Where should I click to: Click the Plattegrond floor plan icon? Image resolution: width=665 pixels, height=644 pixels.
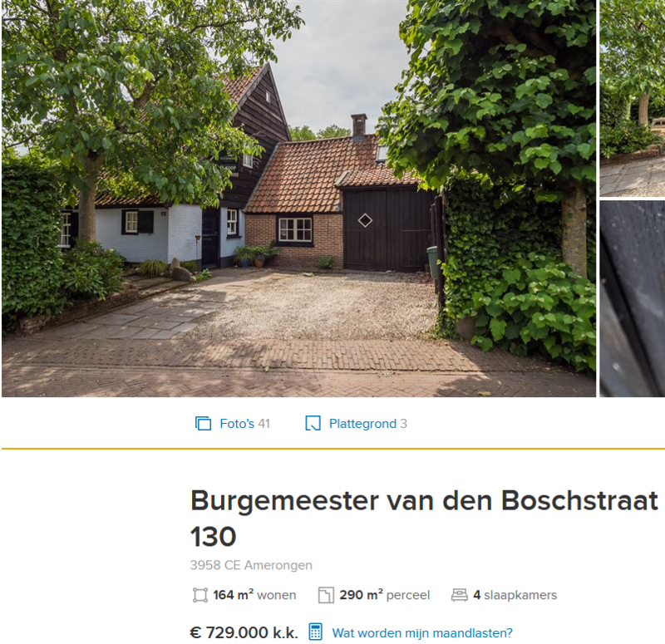pyautogui.click(x=313, y=424)
